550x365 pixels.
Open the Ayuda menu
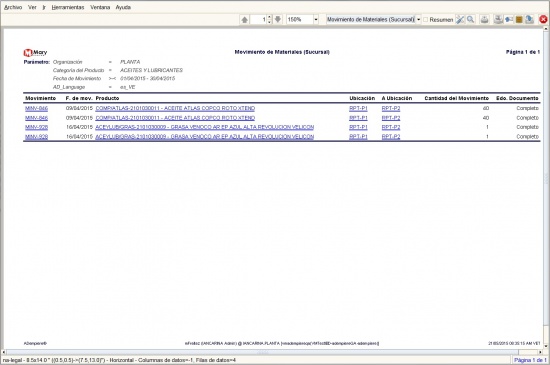(x=123, y=7)
